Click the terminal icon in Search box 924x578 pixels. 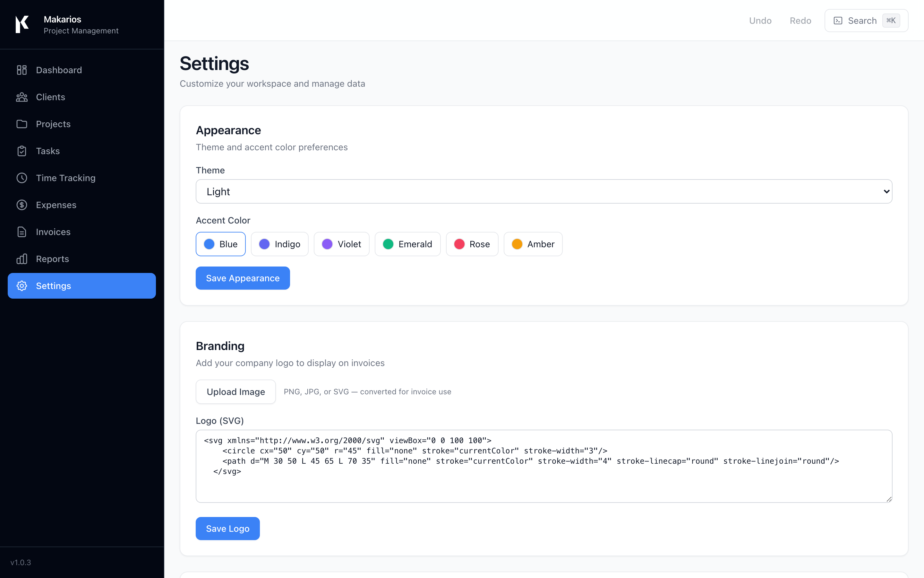point(838,21)
